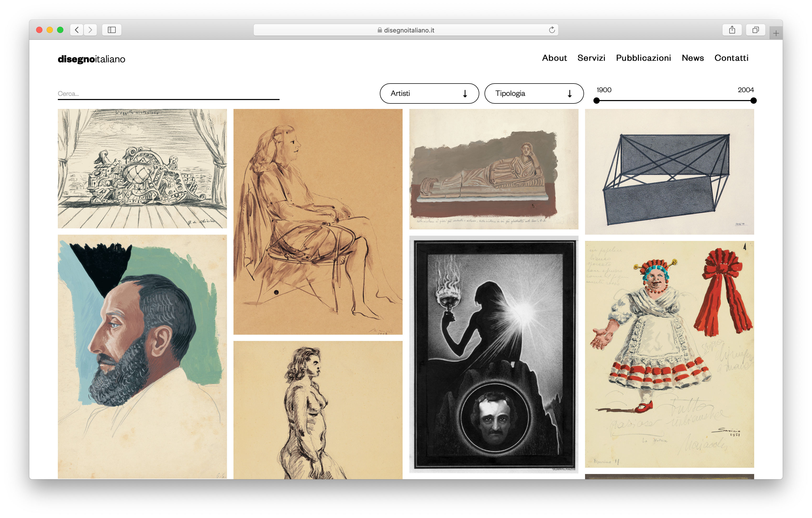Screen dimensions: 812x518
Task: Open the costume figure with red ribbon drawing
Action: coord(669,354)
